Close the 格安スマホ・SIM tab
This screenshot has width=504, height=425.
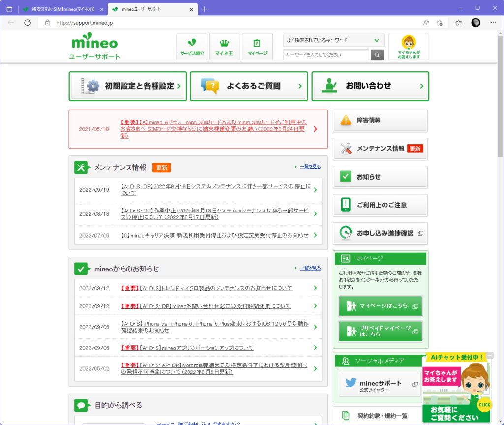point(102,10)
